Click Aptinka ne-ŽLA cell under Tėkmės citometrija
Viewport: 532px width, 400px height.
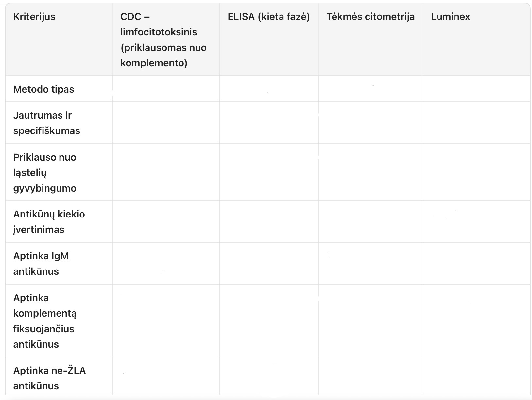click(370, 376)
